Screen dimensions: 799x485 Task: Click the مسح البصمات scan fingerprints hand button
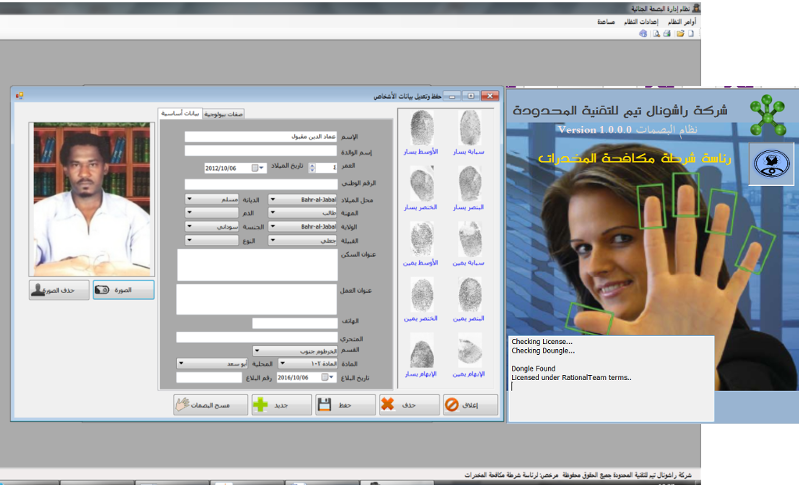coord(207,405)
